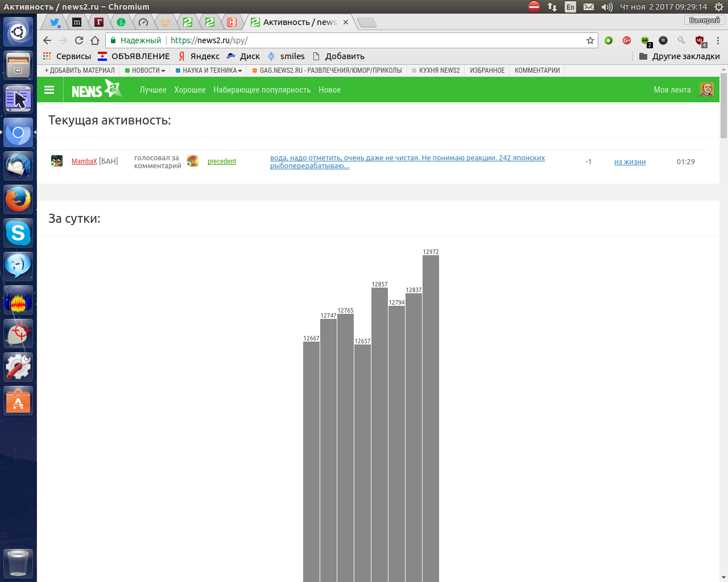Switch to the Лучшее section
The width and height of the screenshot is (728, 582).
tap(153, 90)
